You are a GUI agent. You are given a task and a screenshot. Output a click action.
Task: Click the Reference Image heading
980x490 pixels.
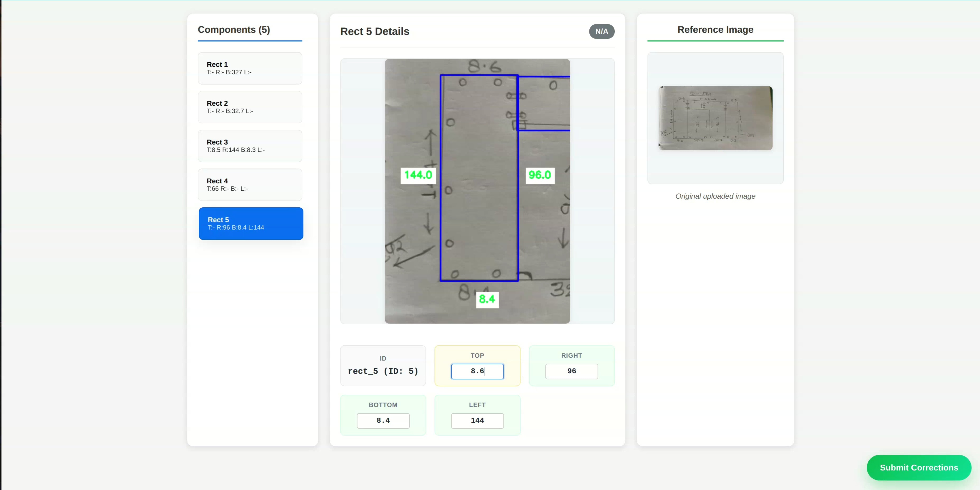715,30
